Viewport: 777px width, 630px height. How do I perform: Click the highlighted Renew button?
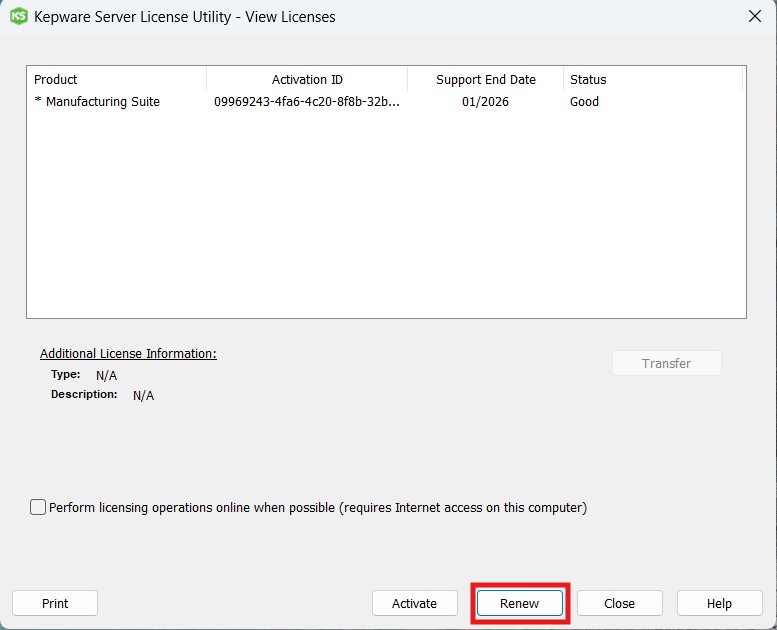(519, 603)
